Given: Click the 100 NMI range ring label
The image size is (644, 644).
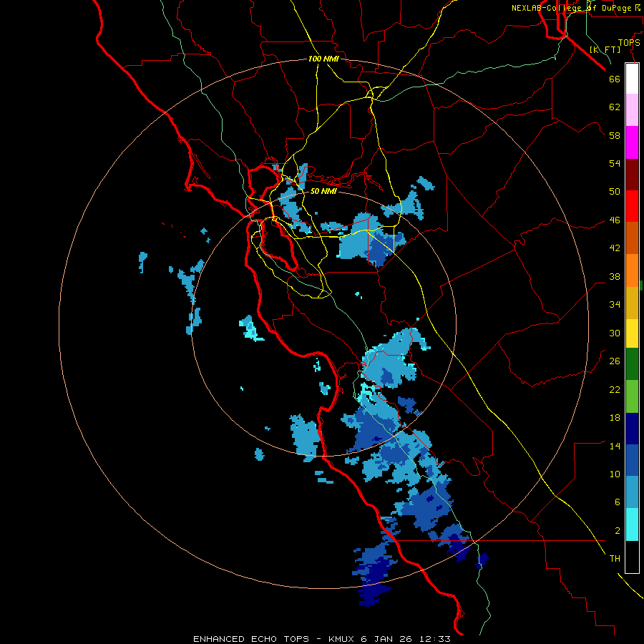Looking at the screenshot, I should 323,59.
